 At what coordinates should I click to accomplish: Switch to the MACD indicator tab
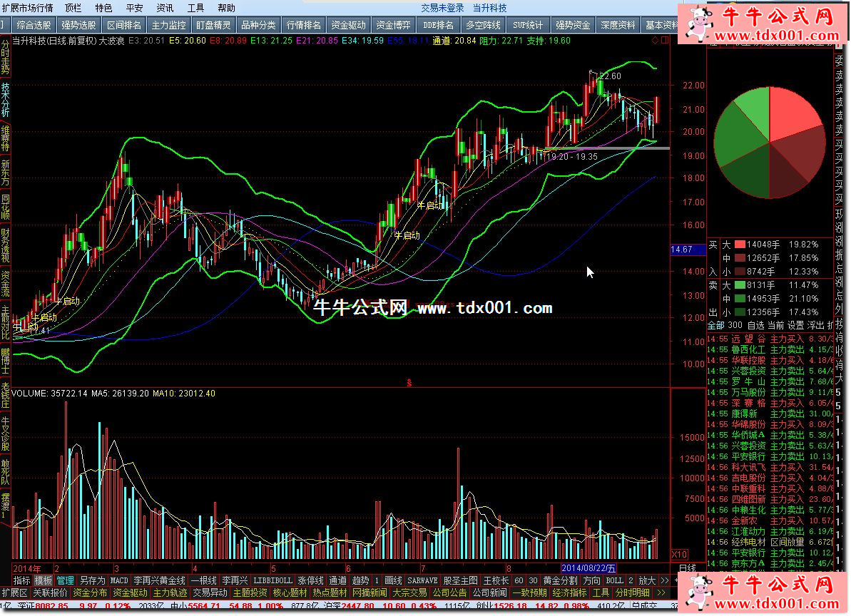[119, 580]
